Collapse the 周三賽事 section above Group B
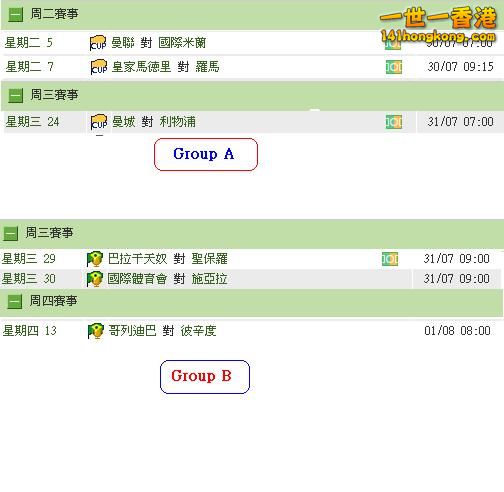The image size is (504, 492). (x=11, y=233)
